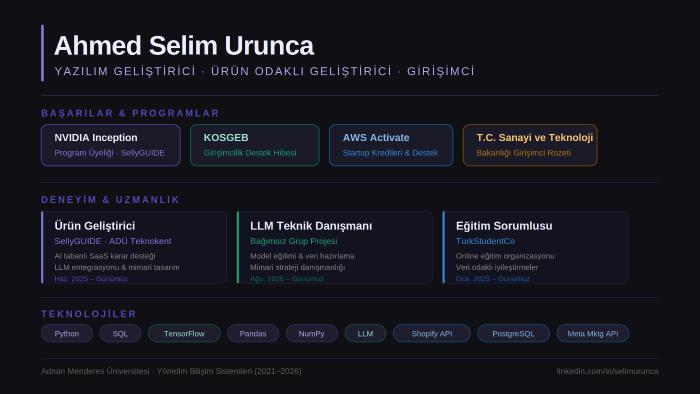Click the subtitle 'YAZILIM GELİŞTİRİCİ · ÜRÜN ODAKLI GELİŞTİRİCİ · GİRİŞİMCİ'
The width and height of the screenshot is (700, 394).
pyautogui.click(x=264, y=71)
